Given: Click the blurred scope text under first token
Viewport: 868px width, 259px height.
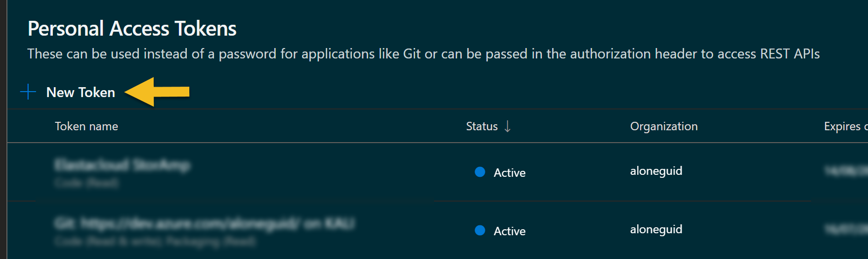Looking at the screenshot, I should coord(87,183).
